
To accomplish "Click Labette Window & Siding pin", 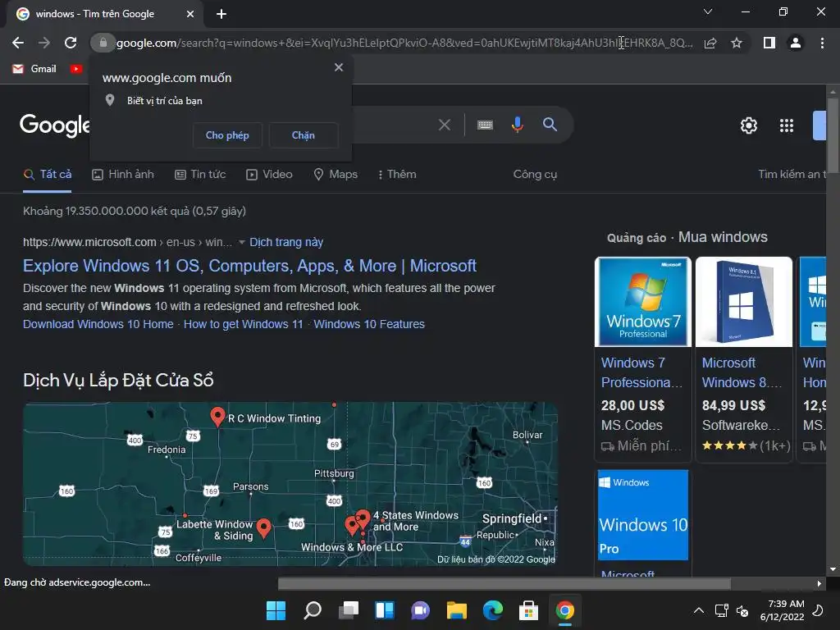I will (263, 527).
